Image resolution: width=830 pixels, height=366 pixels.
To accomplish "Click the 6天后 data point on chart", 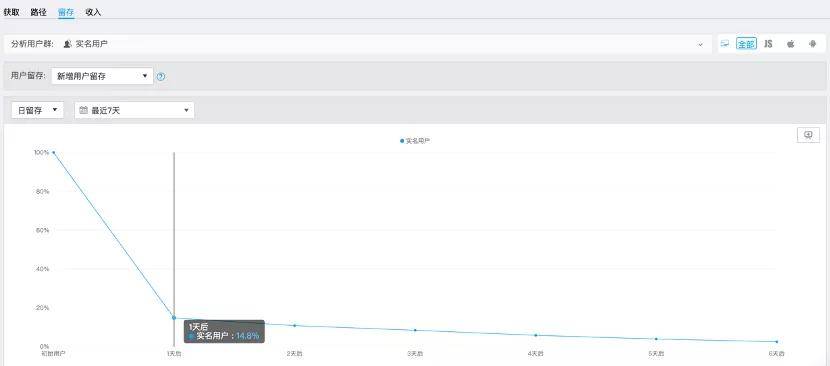I will click(777, 342).
